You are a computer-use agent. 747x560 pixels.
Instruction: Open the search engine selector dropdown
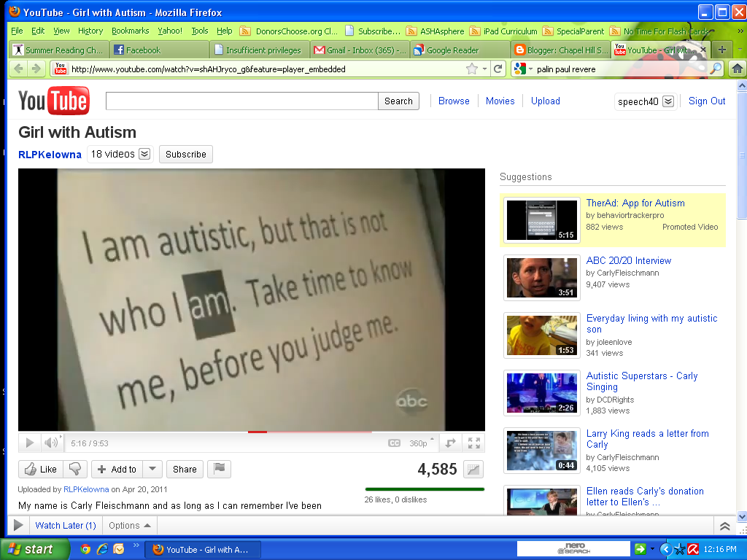point(524,69)
